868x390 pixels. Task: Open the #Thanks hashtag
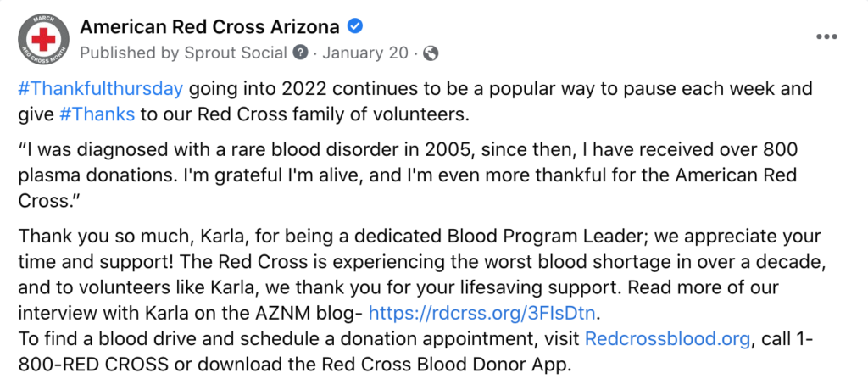pyautogui.click(x=97, y=114)
